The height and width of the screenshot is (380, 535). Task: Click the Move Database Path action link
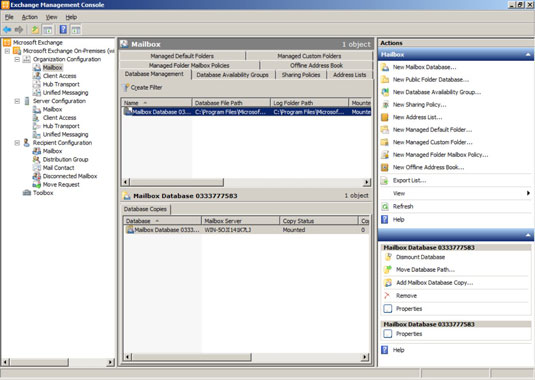click(425, 270)
